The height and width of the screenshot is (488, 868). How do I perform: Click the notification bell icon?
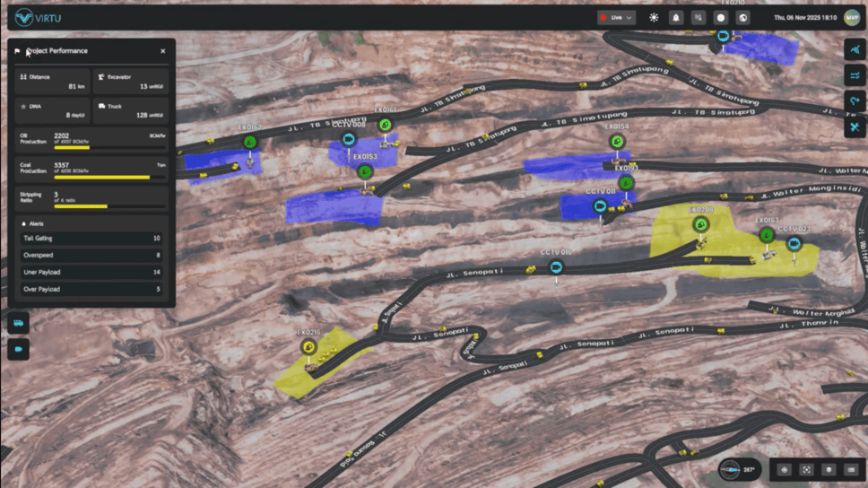(x=676, y=18)
